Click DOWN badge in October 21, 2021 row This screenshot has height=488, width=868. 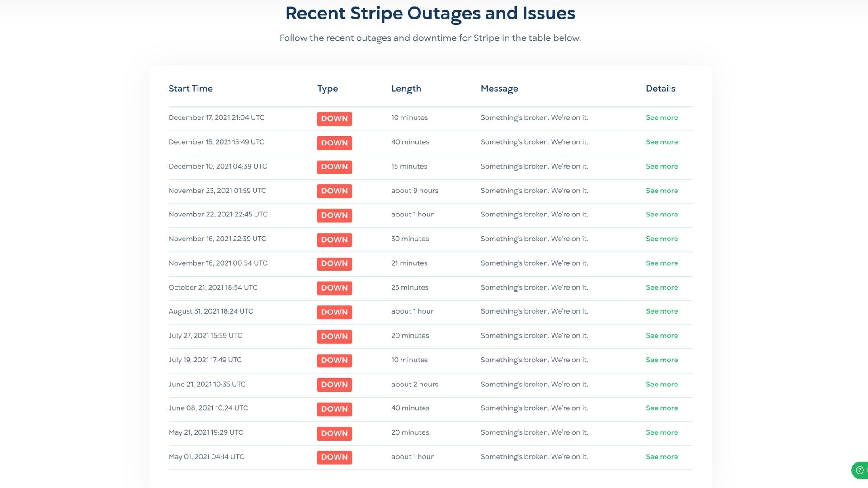click(335, 288)
